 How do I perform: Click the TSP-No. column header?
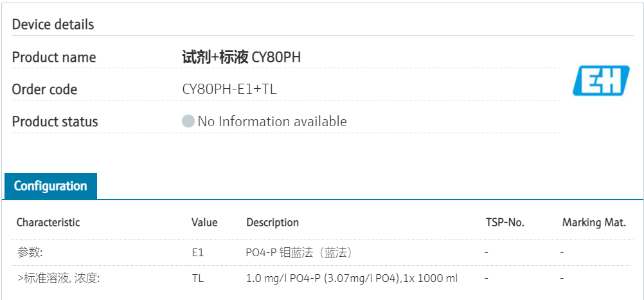505,222
